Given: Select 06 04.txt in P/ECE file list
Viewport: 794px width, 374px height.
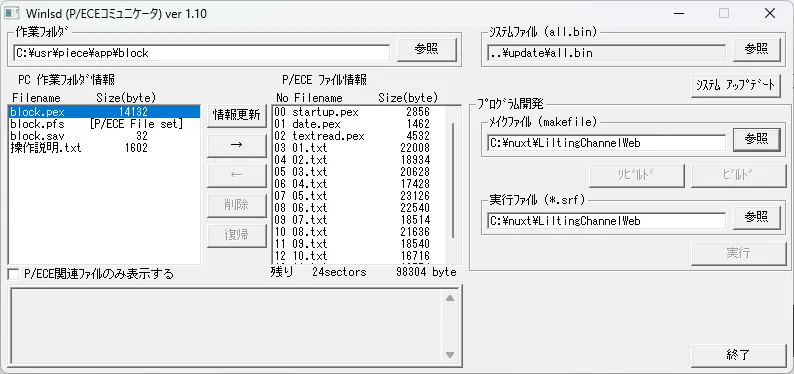Looking at the screenshot, I should pyautogui.click(x=359, y=184).
